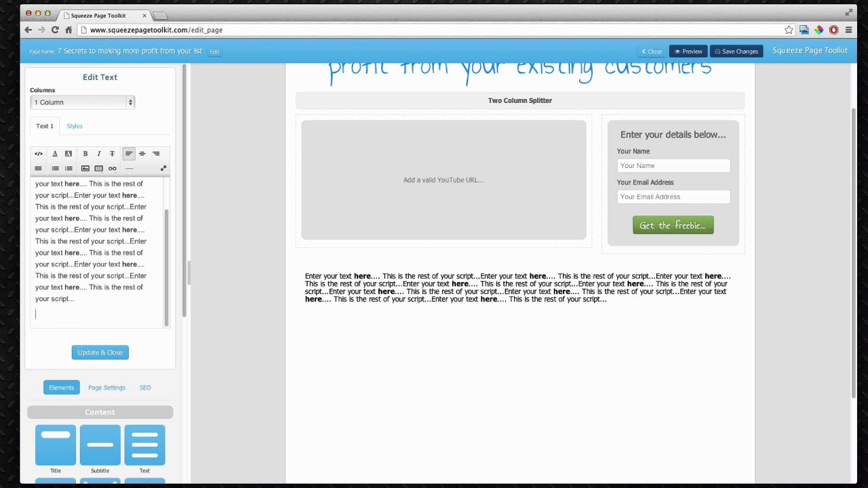Image resolution: width=868 pixels, height=488 pixels.
Task: Click the page's right scrollbar
Action: coord(854,254)
